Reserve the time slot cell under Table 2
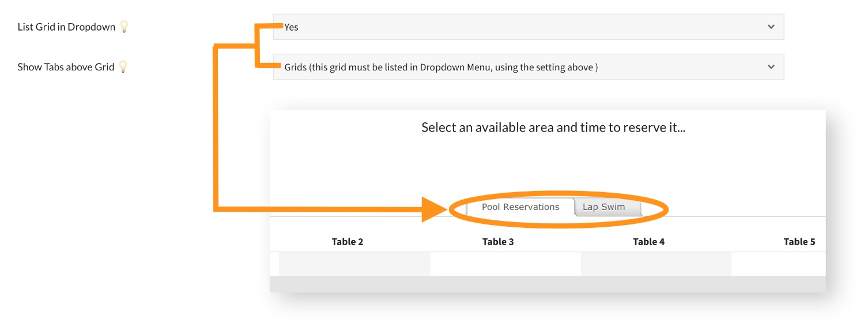 354,264
